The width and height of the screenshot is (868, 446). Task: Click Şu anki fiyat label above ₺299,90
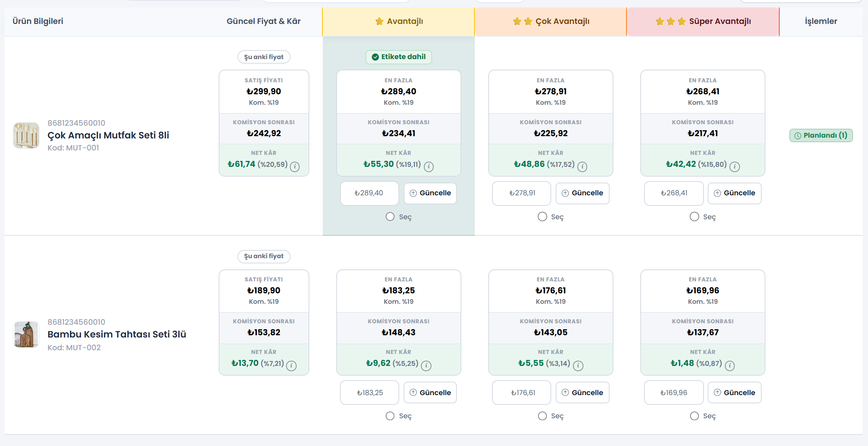(264, 57)
